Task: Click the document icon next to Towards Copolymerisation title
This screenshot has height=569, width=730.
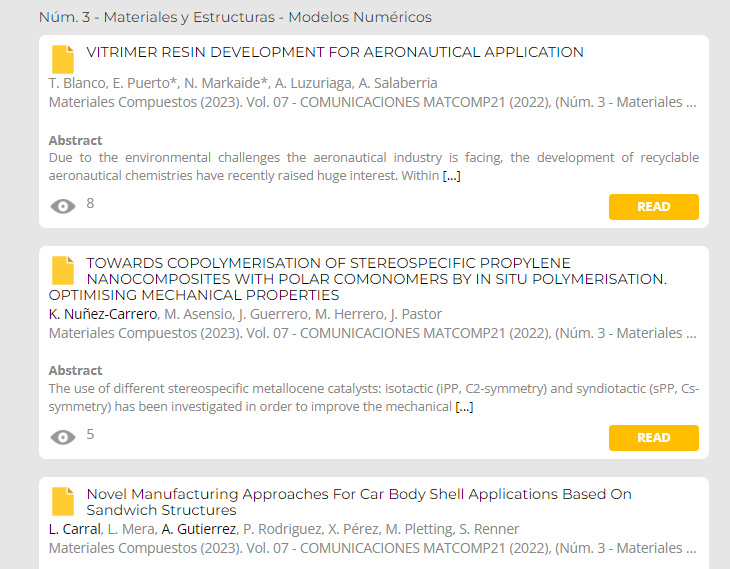Action: tap(63, 270)
